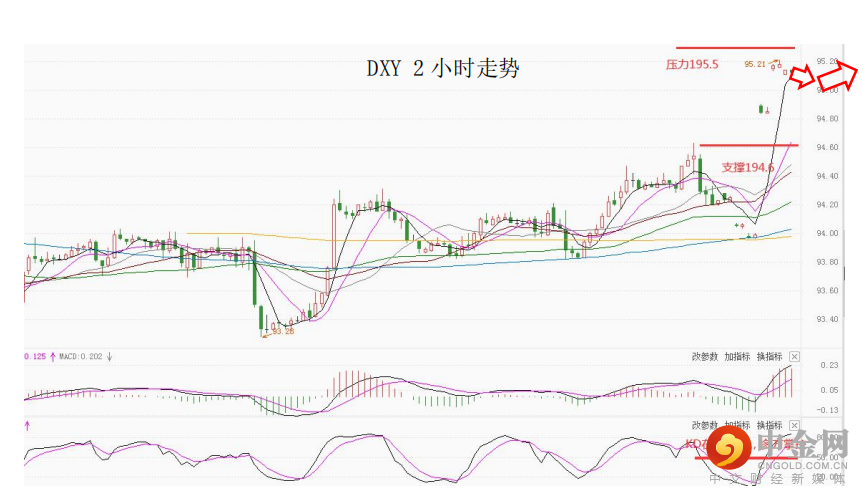Click the 94.20 price axis label

pyautogui.click(x=827, y=205)
